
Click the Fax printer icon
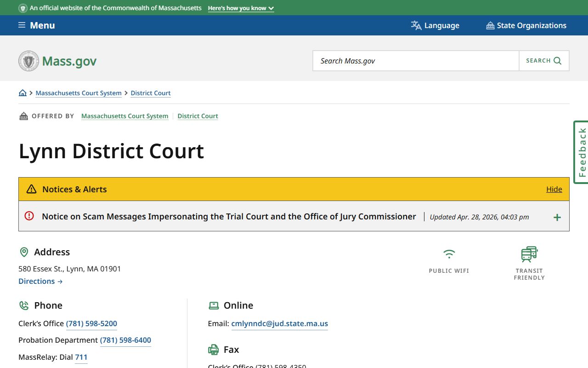[x=214, y=350]
